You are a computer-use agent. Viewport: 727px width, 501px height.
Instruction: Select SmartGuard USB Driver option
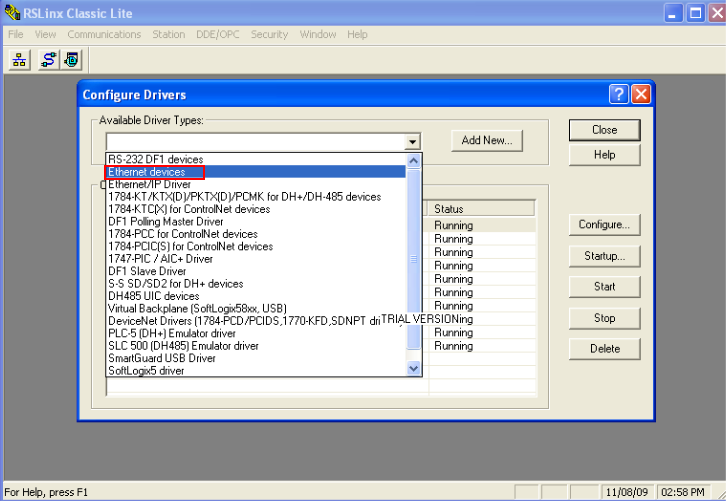click(256, 358)
